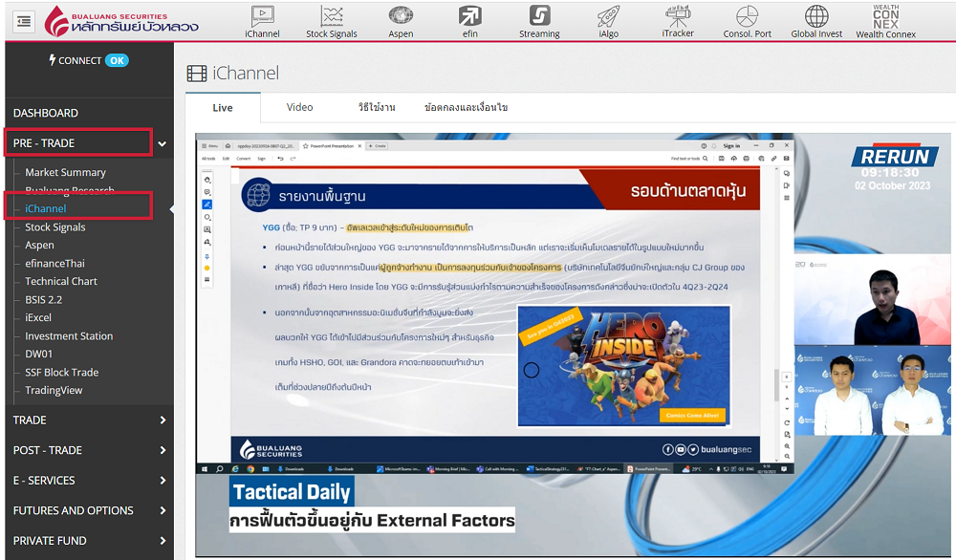Select iChannel in the sidebar list

coord(46,208)
